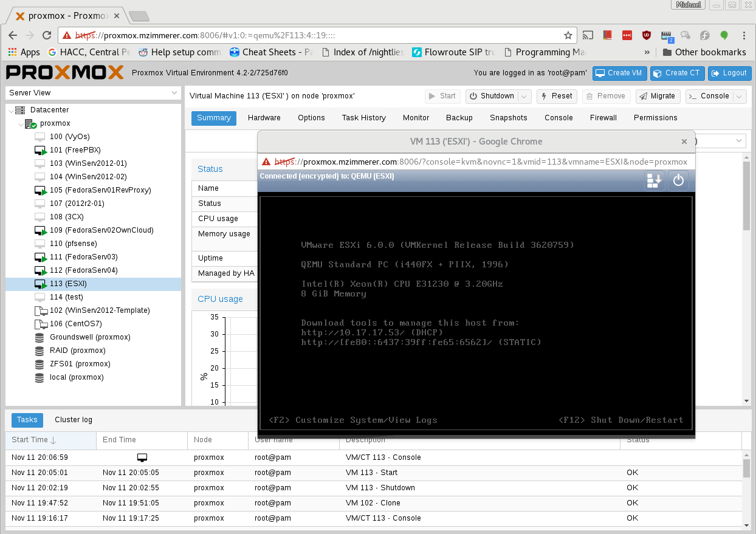
Task: Click the proxmox node icon in tree
Action: pyautogui.click(x=31, y=123)
